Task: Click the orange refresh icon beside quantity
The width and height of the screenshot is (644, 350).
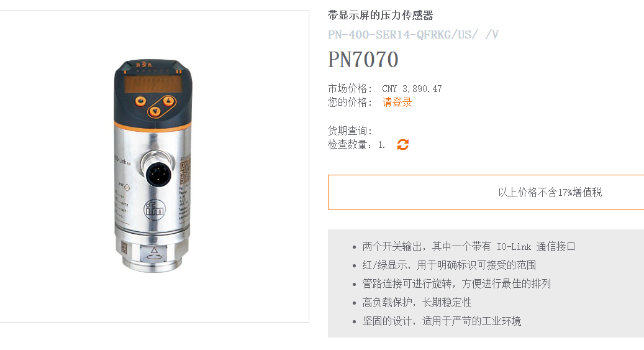Action: pyautogui.click(x=403, y=144)
